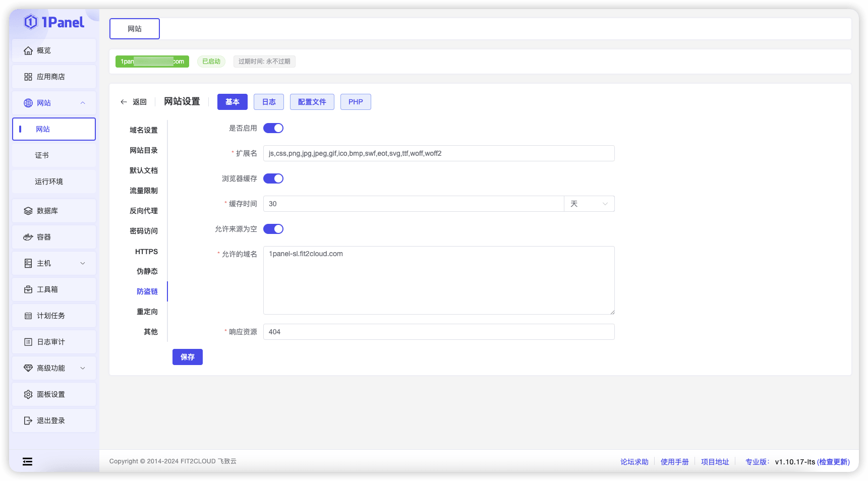Open 计划任务 scheduled tasks
This screenshot has width=868, height=481.
pos(51,316)
